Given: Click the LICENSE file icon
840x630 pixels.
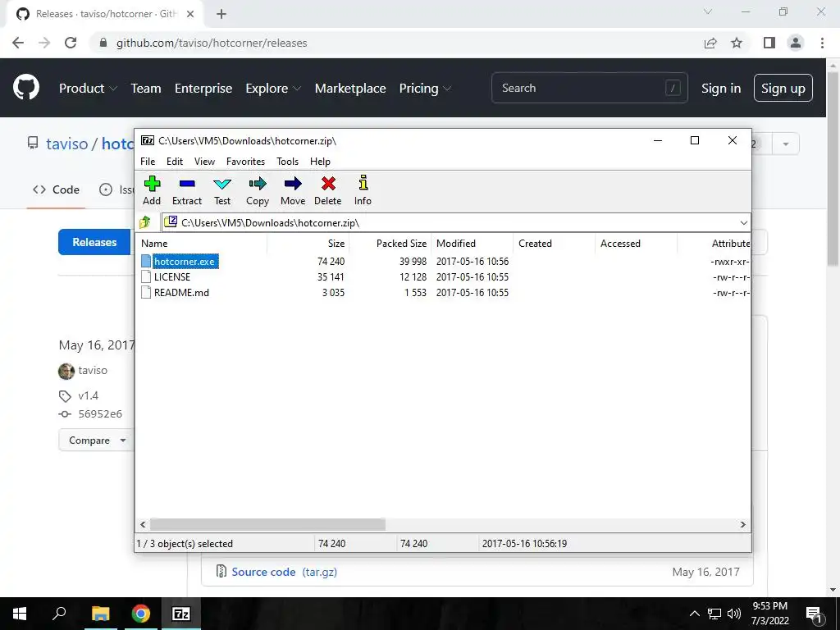Looking at the screenshot, I should pyautogui.click(x=146, y=276).
